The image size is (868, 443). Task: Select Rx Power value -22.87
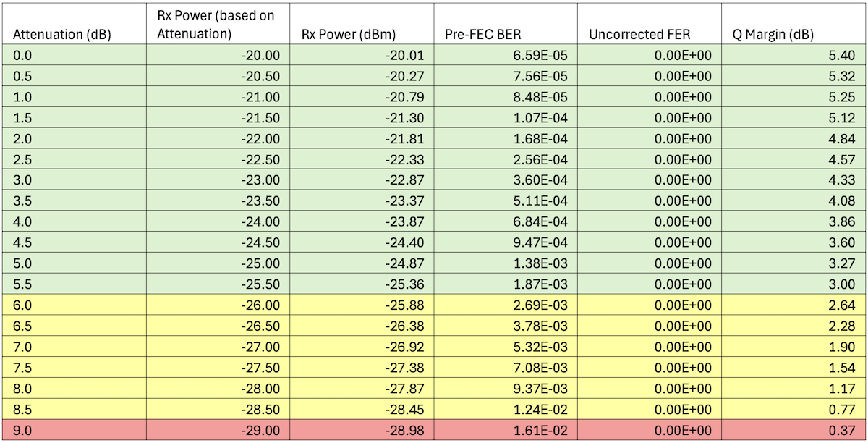point(362,180)
